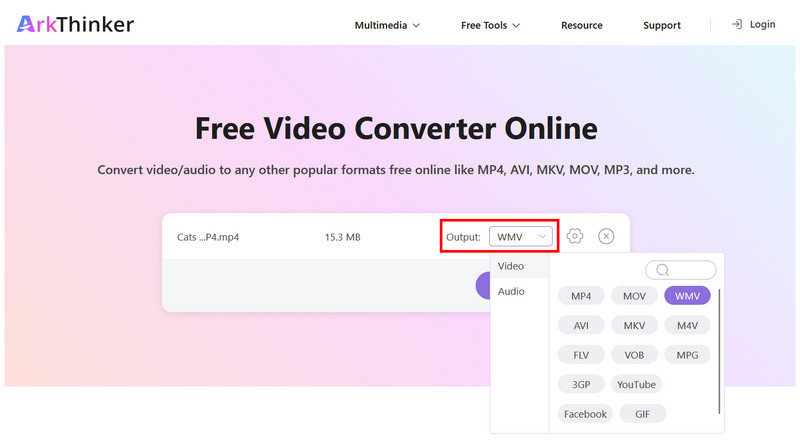The width and height of the screenshot is (800, 441).
Task: Select MOV output format
Action: 634,296
